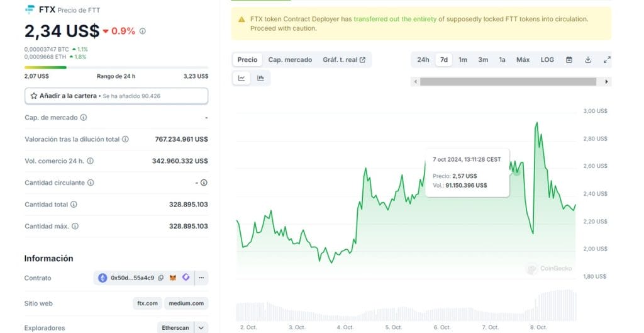Screen dimensions: 644x333
Task: Click the Información heading
Action: point(48,259)
